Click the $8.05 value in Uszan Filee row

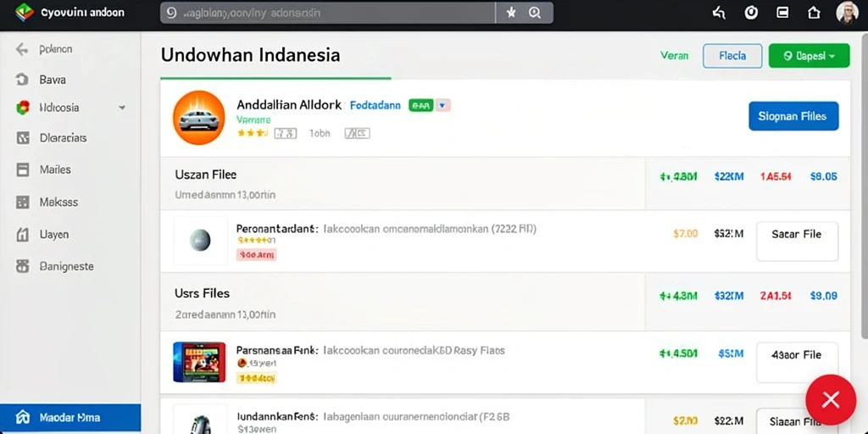pyautogui.click(x=823, y=177)
